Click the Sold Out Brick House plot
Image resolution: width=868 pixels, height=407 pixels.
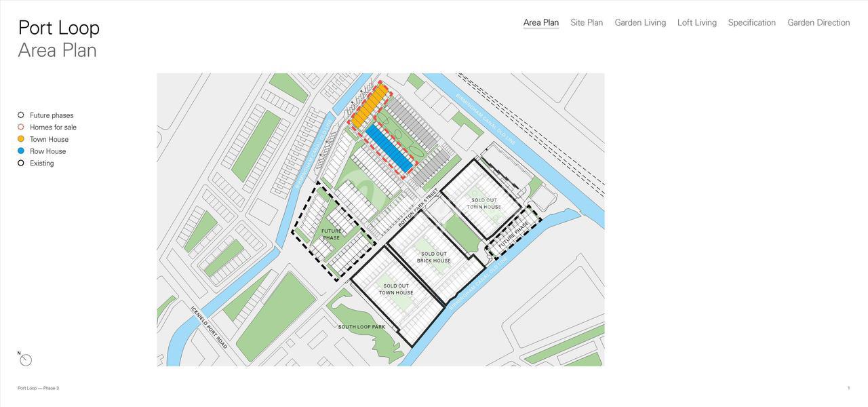[433, 257]
